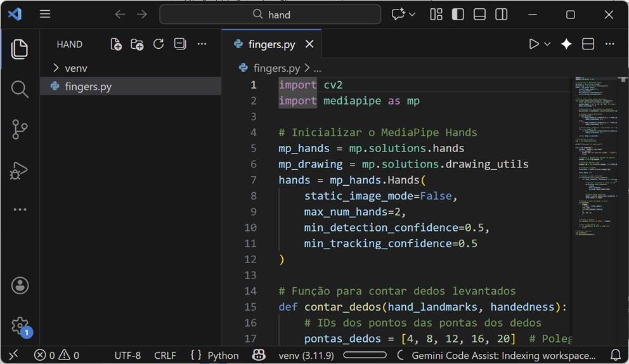Create a new folder in HAND explorer
The width and height of the screenshot is (629, 364).
point(137,44)
